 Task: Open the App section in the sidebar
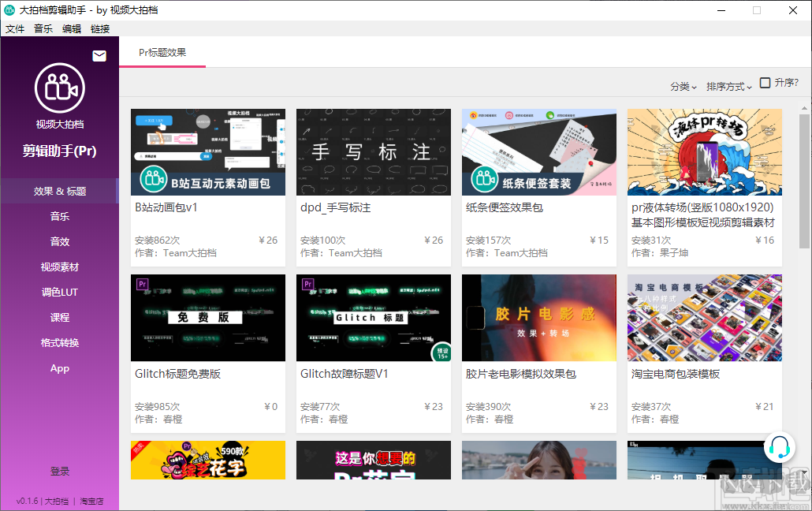coord(59,367)
